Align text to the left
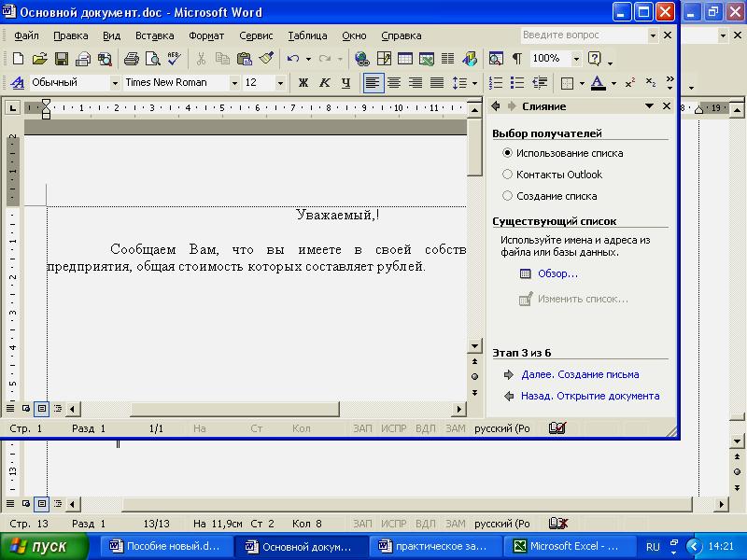This screenshot has height=560, width=747. (373, 83)
